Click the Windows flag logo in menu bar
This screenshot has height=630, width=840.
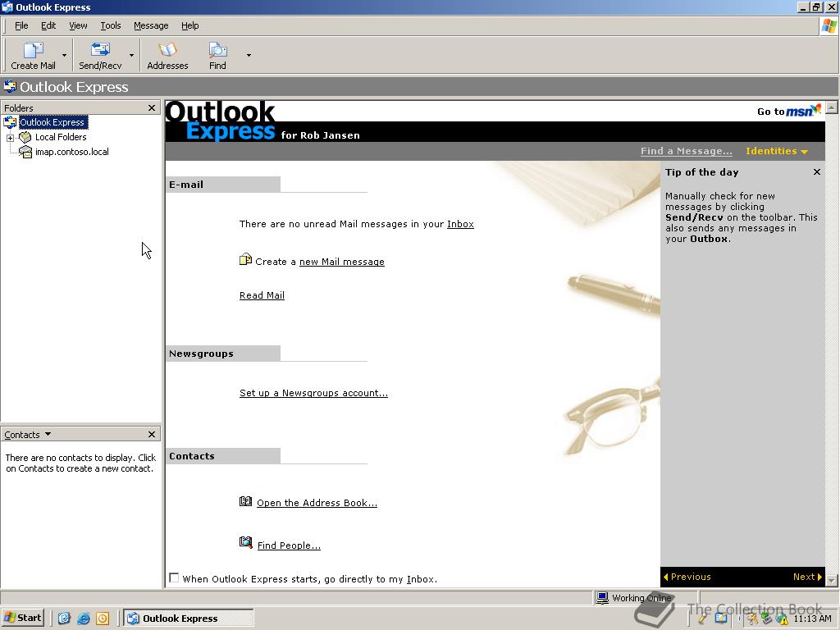[x=829, y=25]
